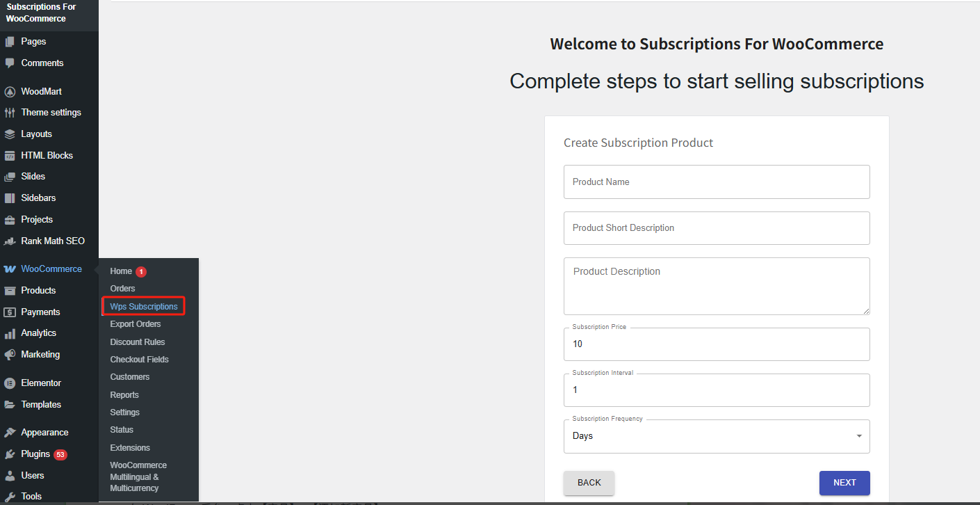The width and height of the screenshot is (980, 505).
Task: Open WooCommerce Home submenu link
Action: tap(121, 271)
